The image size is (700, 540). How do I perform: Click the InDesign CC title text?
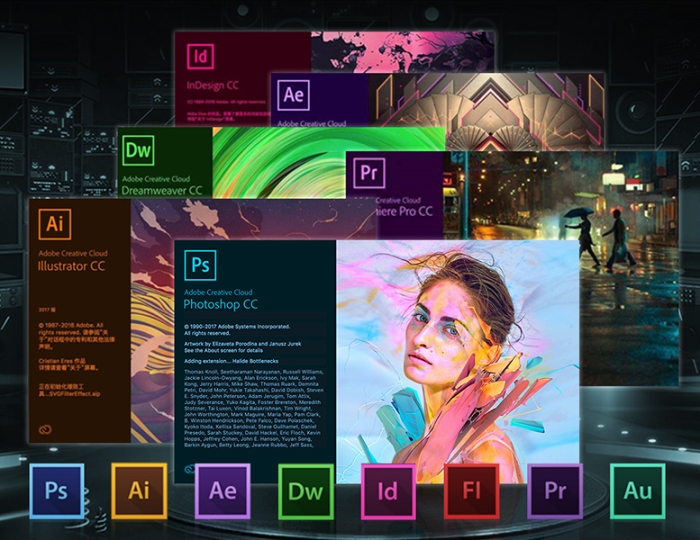tap(212, 86)
